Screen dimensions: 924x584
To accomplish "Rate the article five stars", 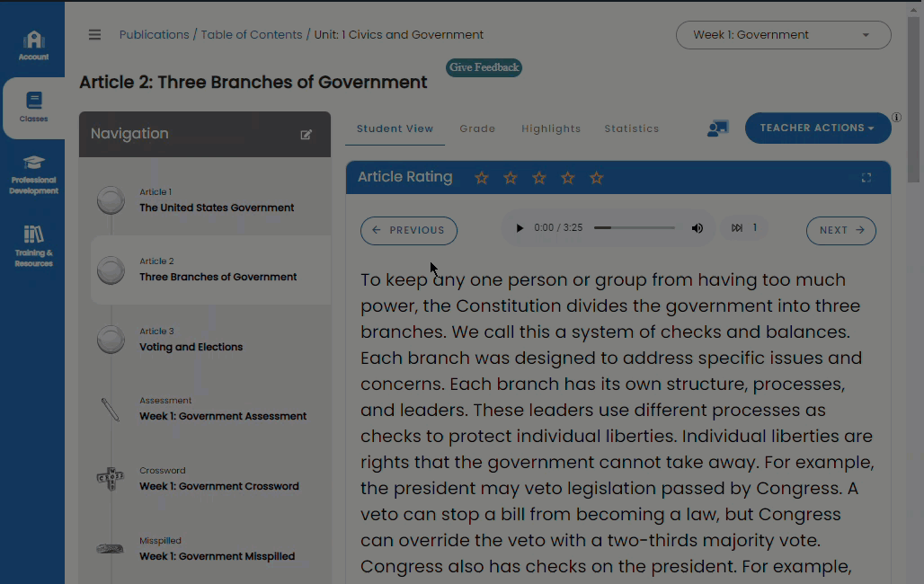I will pyautogui.click(x=596, y=177).
